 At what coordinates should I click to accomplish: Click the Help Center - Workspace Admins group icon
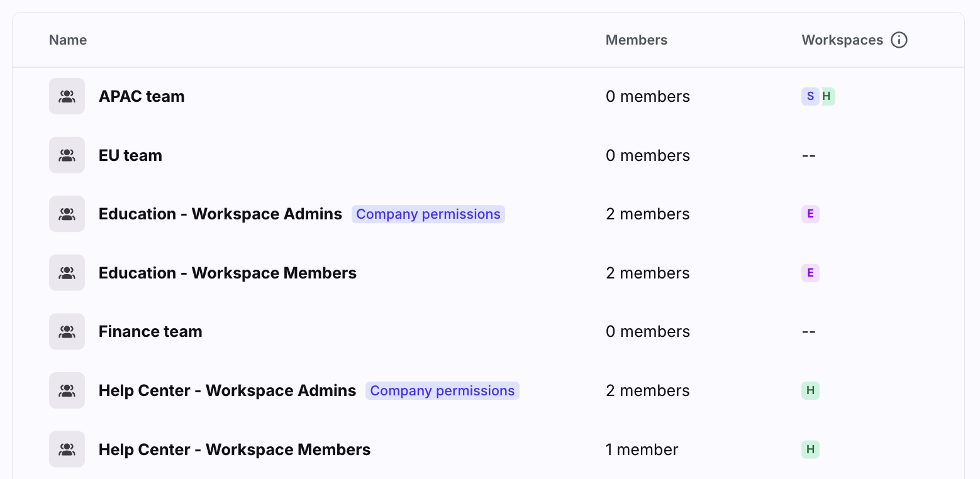click(x=67, y=390)
